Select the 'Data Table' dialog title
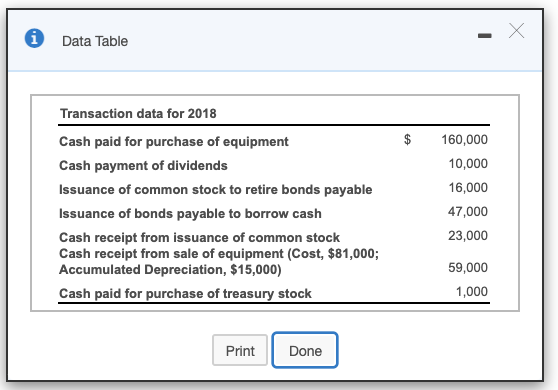The width and height of the screenshot is (558, 390). [x=95, y=41]
